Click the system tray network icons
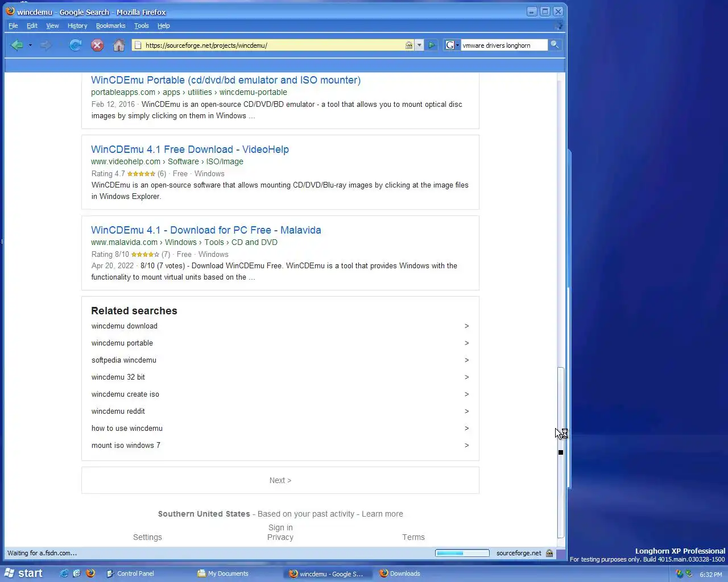This screenshot has height=582, width=728. click(x=684, y=574)
